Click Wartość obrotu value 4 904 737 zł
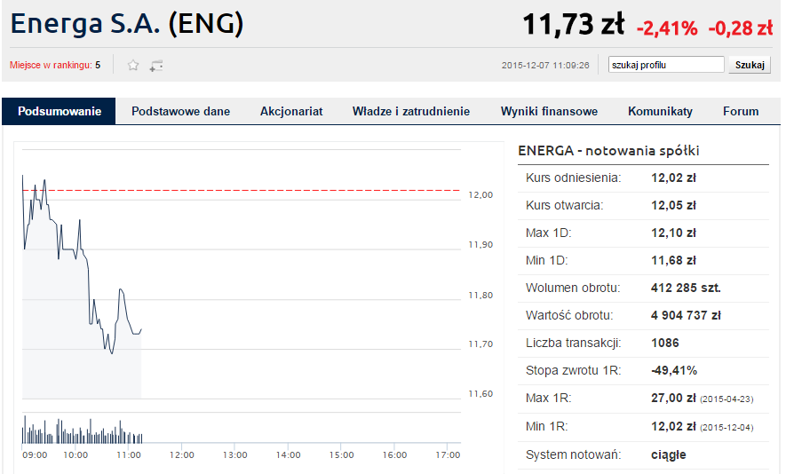The image size is (786, 474). pyautogui.click(x=686, y=316)
